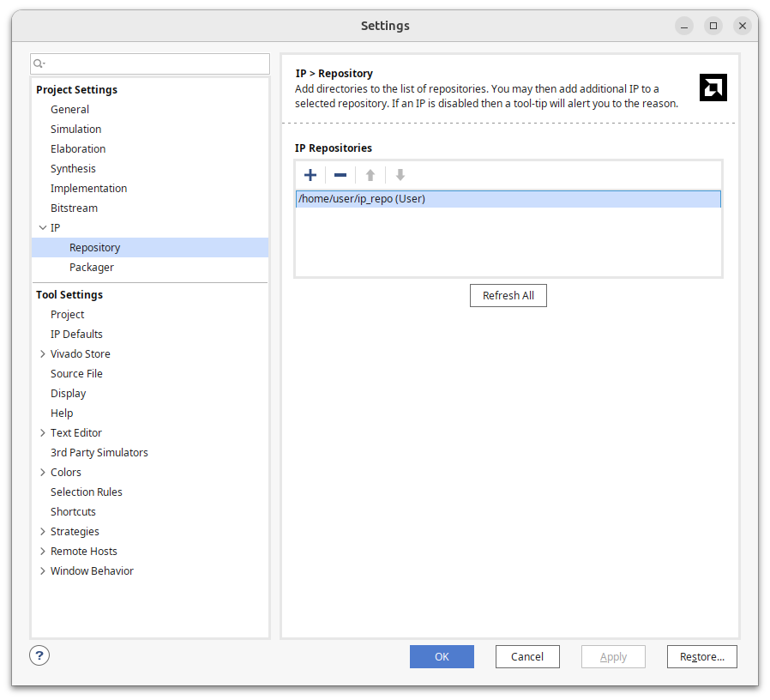Click the Apply button
Screen dimensions: 770x700
[x=613, y=657]
